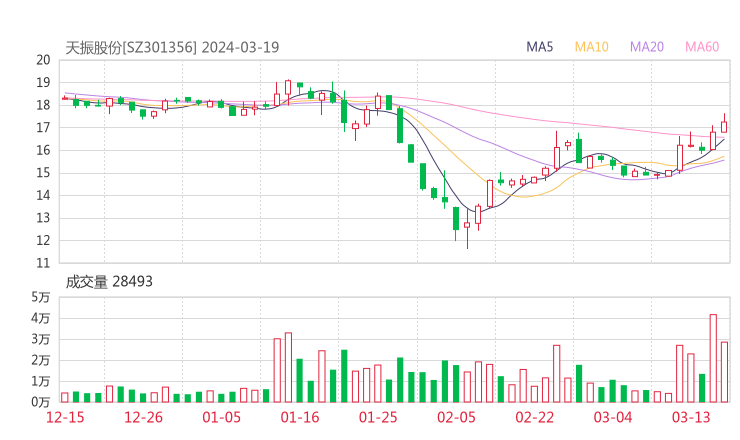
Task: Select the 01-25 date on x-axis
Action: (378, 417)
